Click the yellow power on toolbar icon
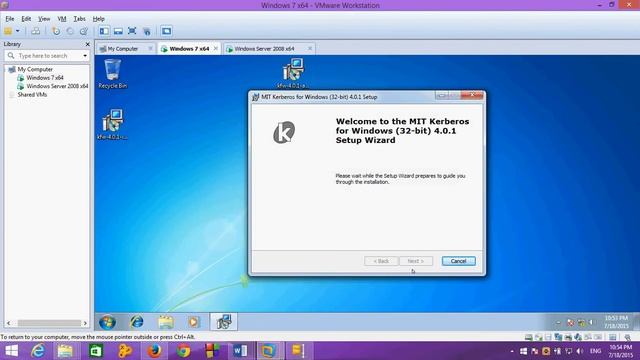This screenshot has height=360, width=640. pos(8,31)
